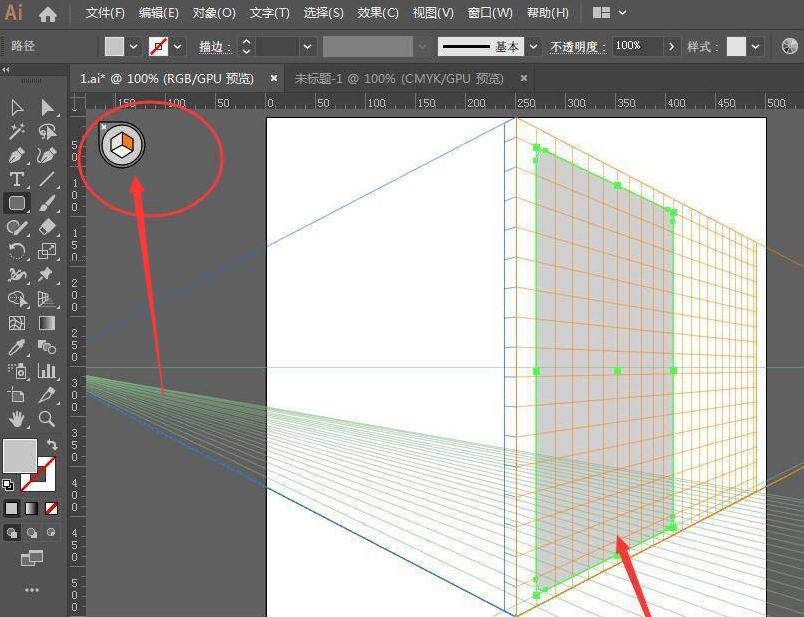Pick the Magic Wand tool
The height and width of the screenshot is (617, 804).
pos(17,131)
